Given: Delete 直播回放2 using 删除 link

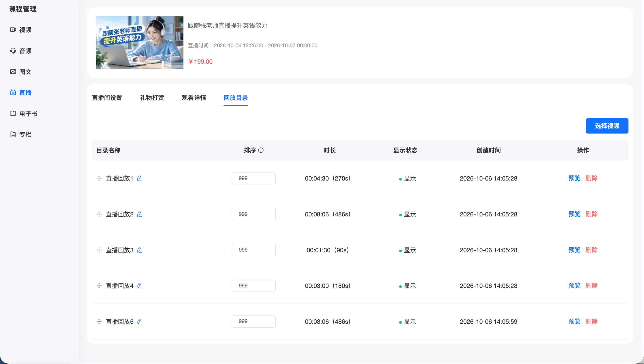Looking at the screenshot, I should pos(591,214).
